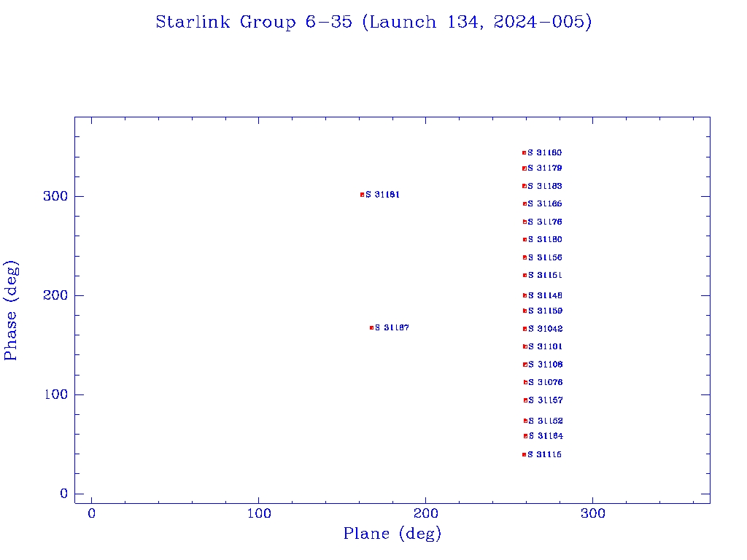Select the S 31157 satellite label

[x=546, y=400]
